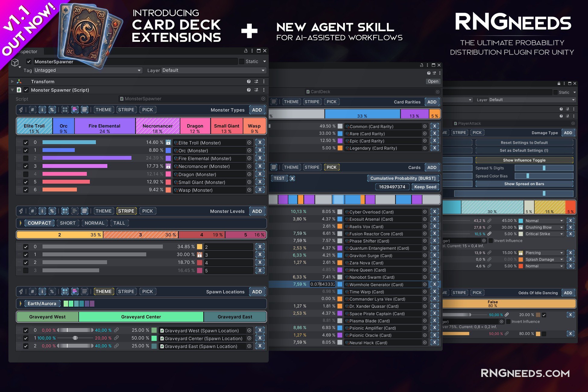This screenshot has height=392, width=588.
Task: Click the TEST button in Cards section
Action: coord(279,178)
